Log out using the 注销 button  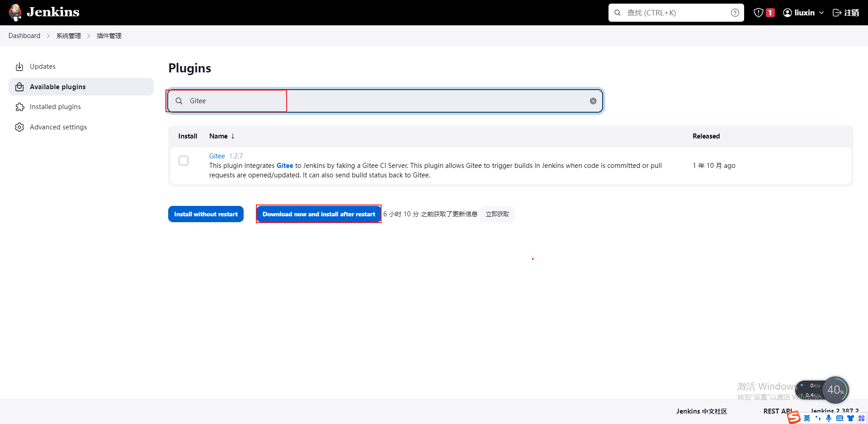pos(845,13)
